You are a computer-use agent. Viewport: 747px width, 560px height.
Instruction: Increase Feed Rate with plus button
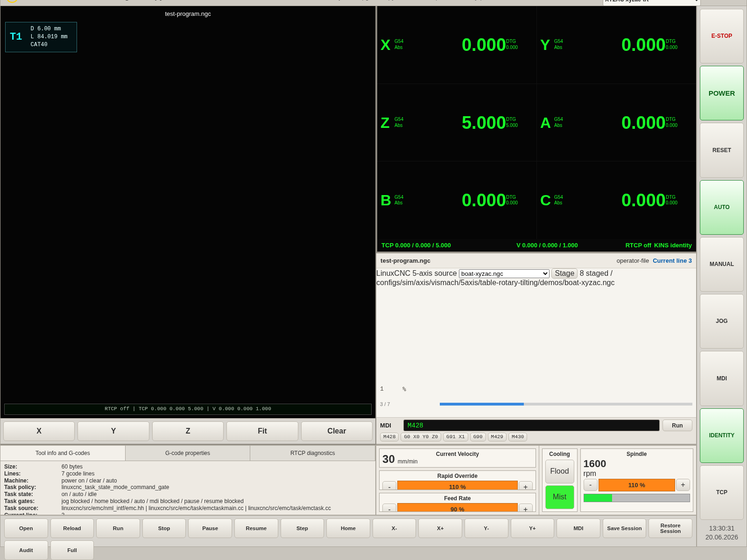(x=526, y=509)
